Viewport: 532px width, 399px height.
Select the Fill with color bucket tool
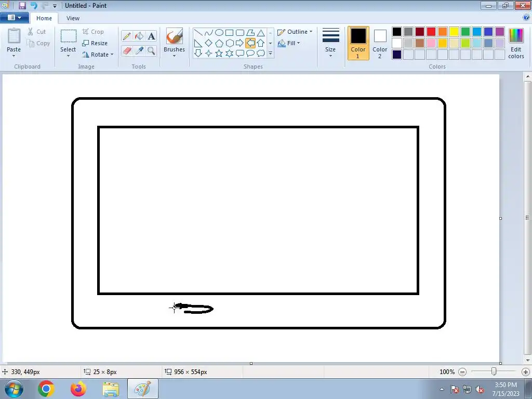139,36
